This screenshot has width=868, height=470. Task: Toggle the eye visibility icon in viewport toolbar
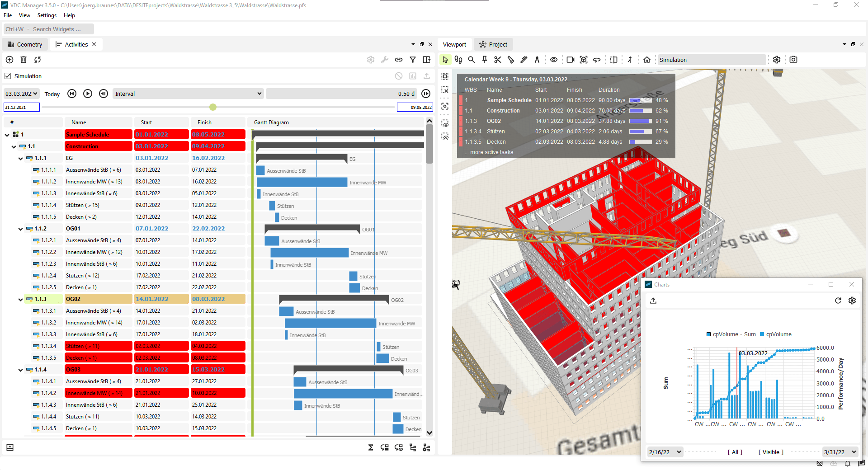pos(554,59)
